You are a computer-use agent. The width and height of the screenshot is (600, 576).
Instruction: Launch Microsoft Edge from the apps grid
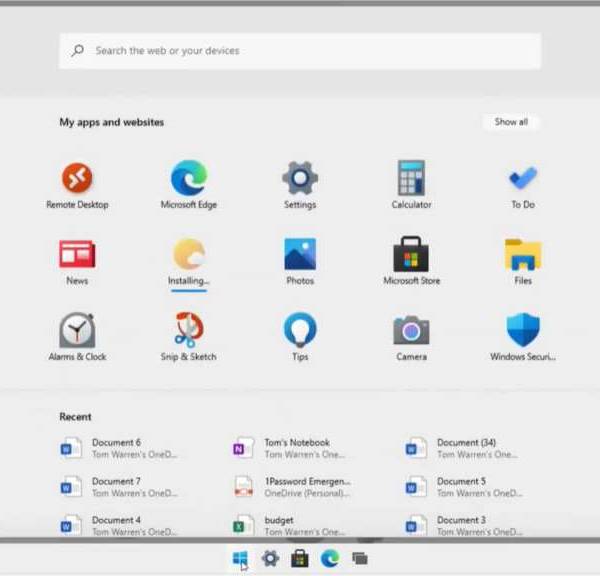click(189, 180)
